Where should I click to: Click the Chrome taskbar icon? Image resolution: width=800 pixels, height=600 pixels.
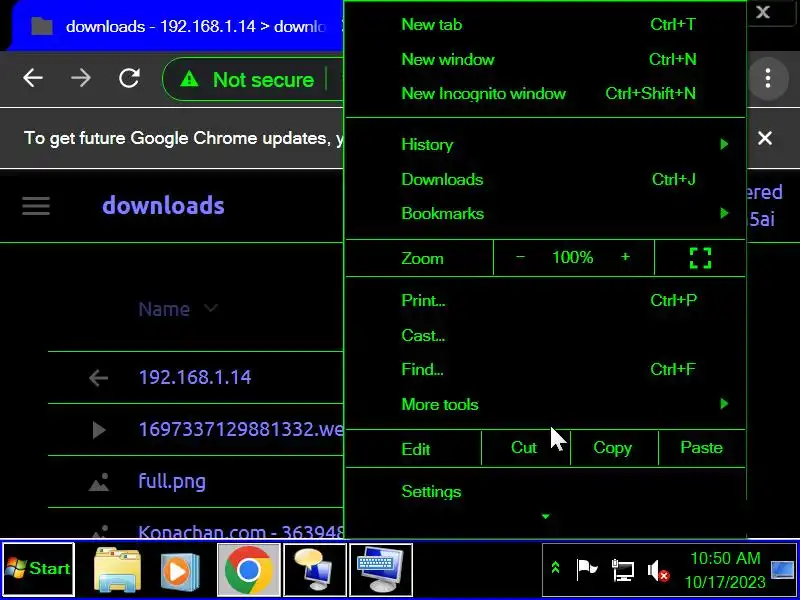click(x=248, y=569)
